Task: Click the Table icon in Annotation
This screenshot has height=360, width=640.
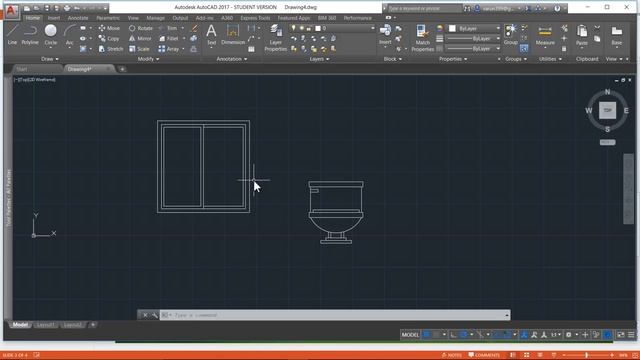Action: pyautogui.click(x=251, y=49)
